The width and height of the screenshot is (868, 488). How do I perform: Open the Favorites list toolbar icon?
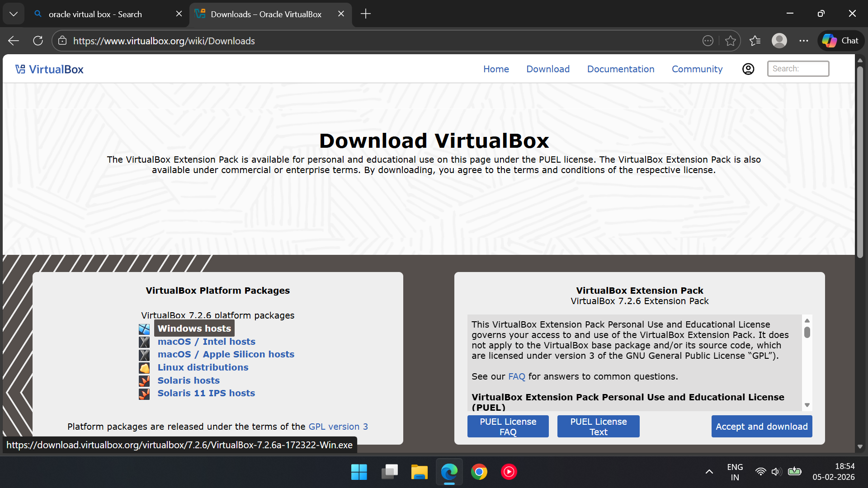[x=755, y=41]
